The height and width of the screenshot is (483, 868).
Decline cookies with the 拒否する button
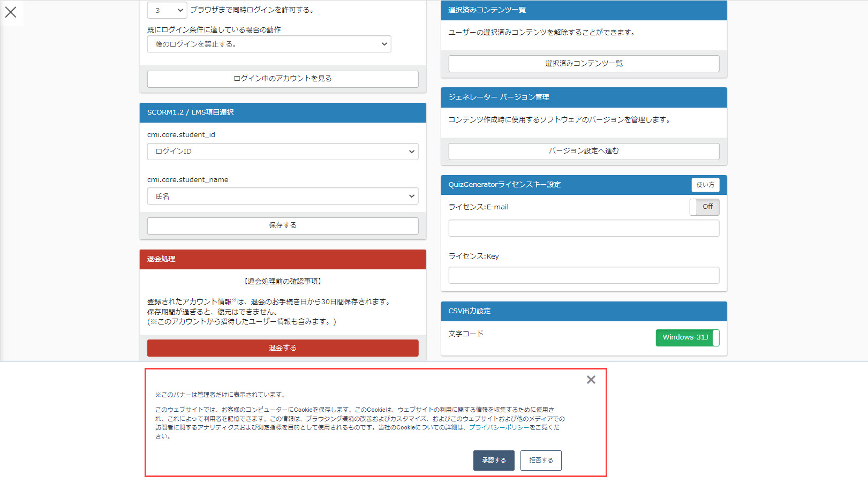[x=541, y=461]
